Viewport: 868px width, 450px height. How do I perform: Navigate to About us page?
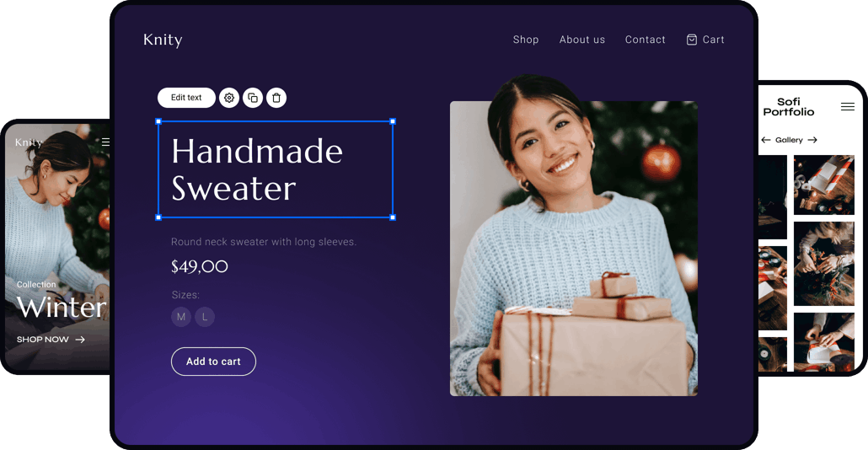click(582, 40)
